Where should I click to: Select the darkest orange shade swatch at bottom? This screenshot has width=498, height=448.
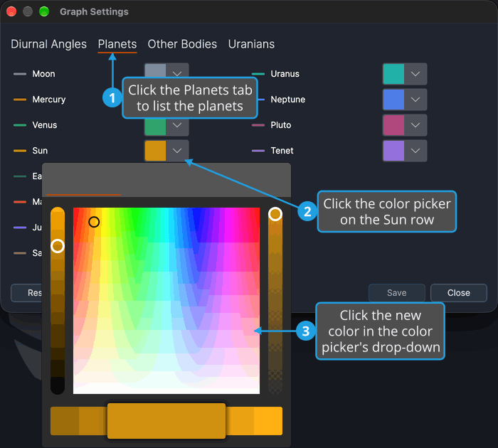65,421
